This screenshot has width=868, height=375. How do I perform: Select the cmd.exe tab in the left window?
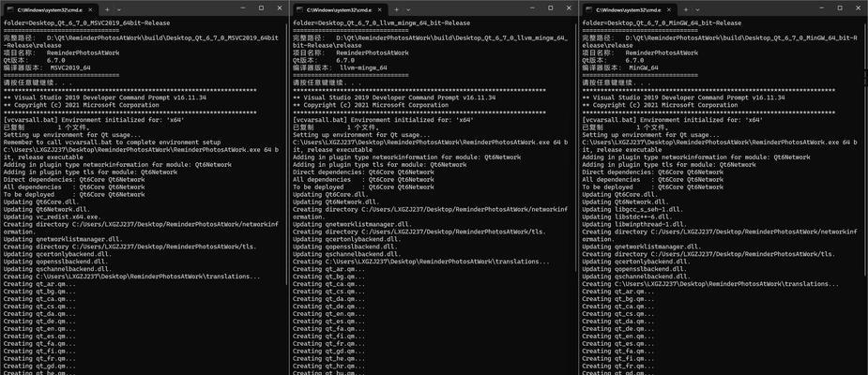(x=52, y=9)
